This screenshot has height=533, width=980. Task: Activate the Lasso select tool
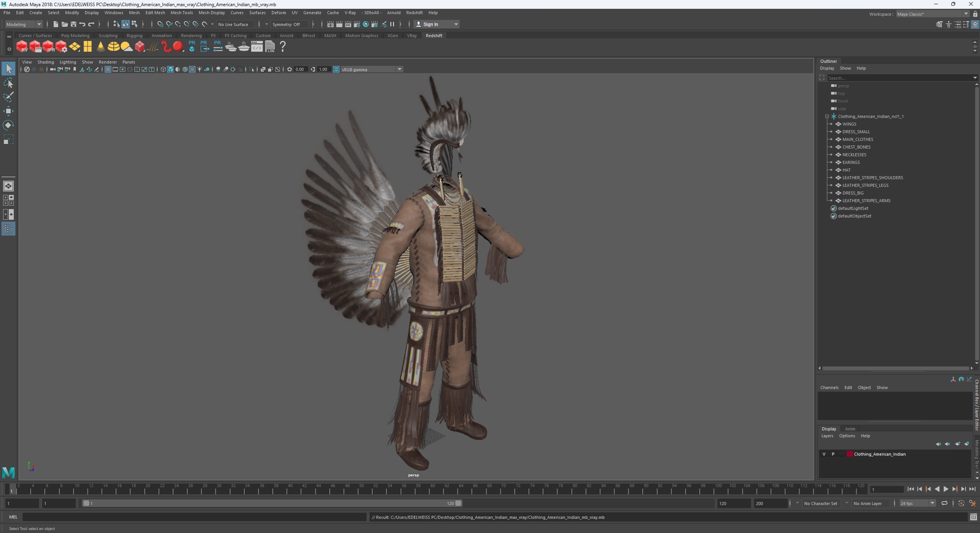point(8,83)
